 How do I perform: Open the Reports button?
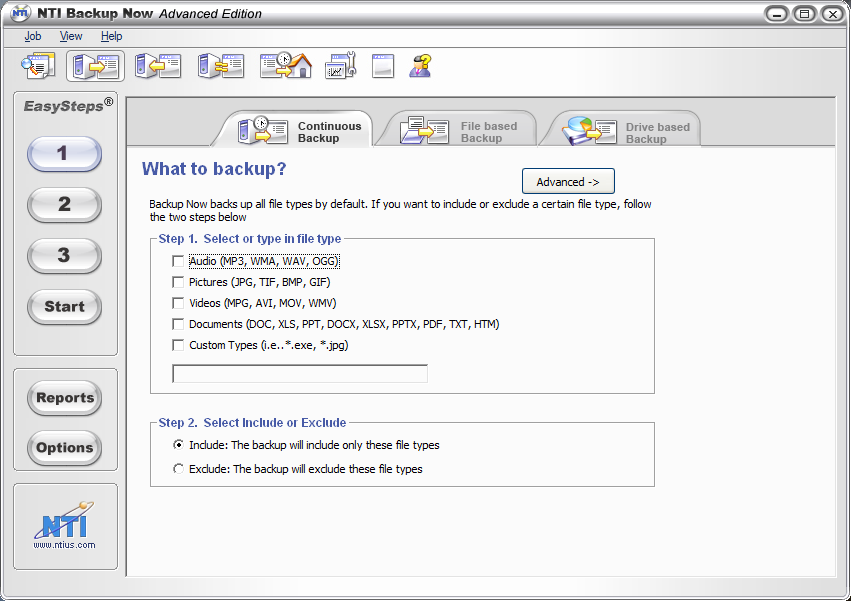(65, 398)
